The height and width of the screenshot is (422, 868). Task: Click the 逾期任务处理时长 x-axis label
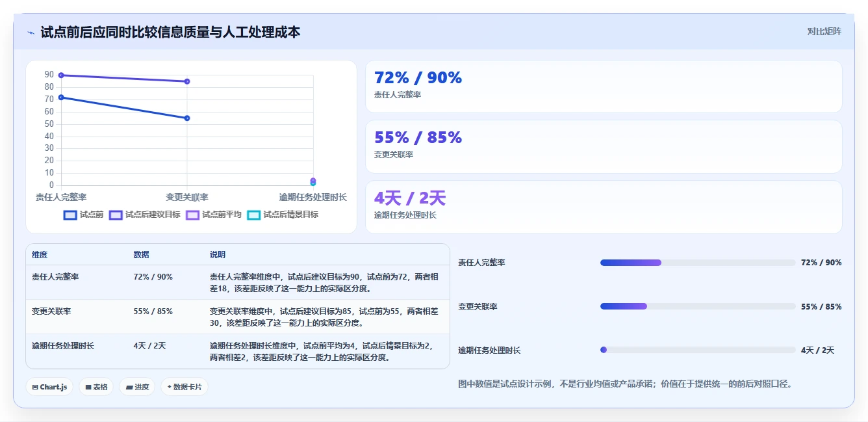(313, 197)
